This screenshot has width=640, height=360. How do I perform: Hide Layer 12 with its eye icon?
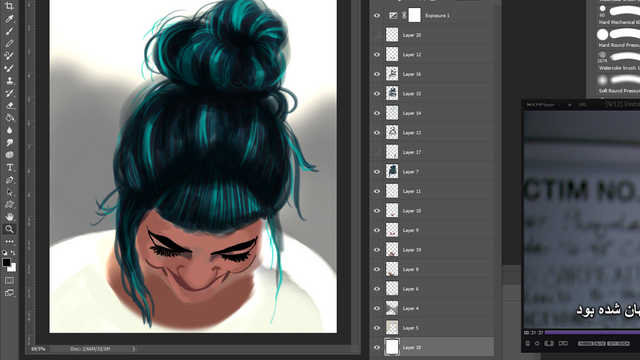tap(377, 54)
